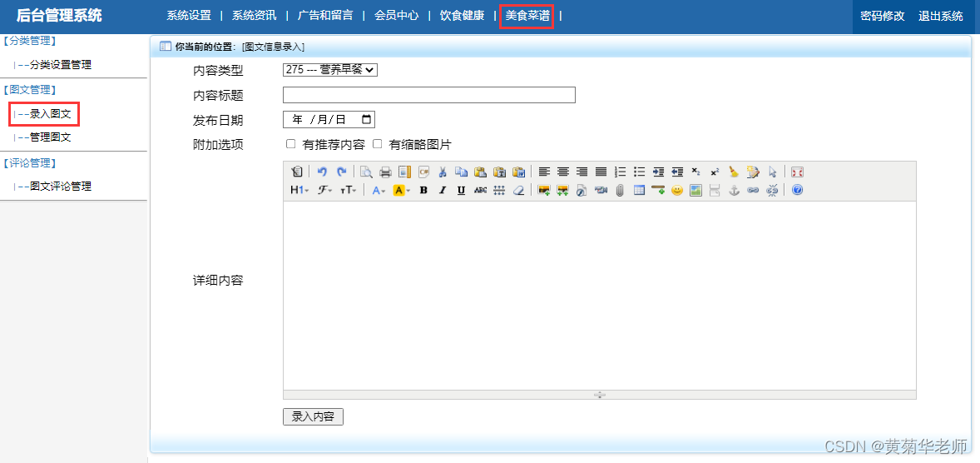
Task: Open the preview (magnifier page) icon
Action: click(x=365, y=172)
